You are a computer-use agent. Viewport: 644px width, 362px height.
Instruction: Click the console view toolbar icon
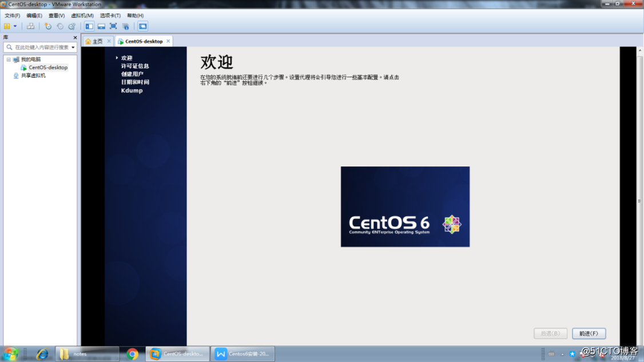pos(142,26)
